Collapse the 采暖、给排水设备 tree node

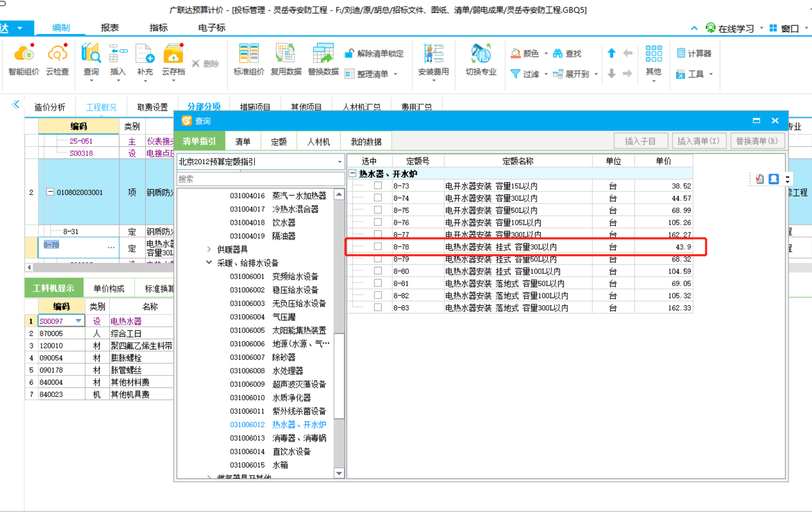(x=209, y=263)
